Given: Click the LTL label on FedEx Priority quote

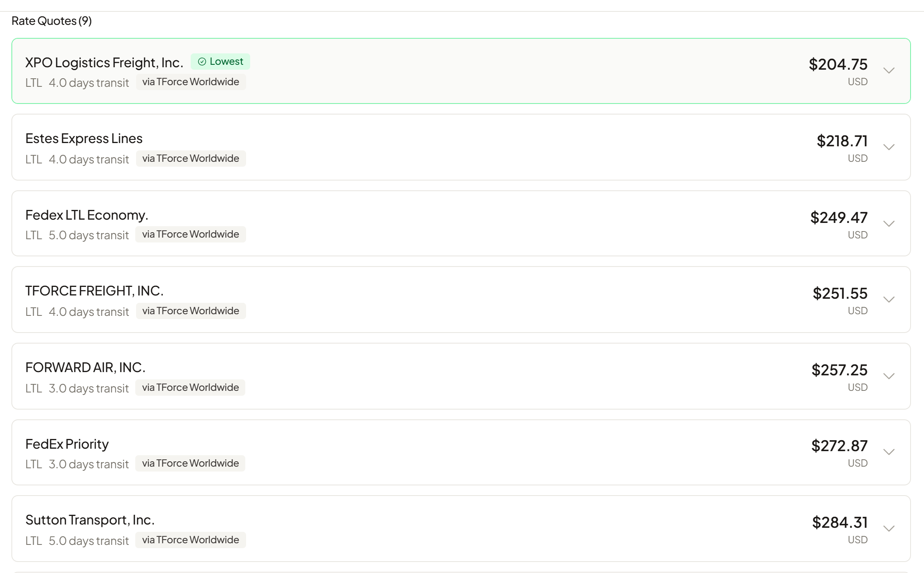Looking at the screenshot, I should click(x=34, y=464).
